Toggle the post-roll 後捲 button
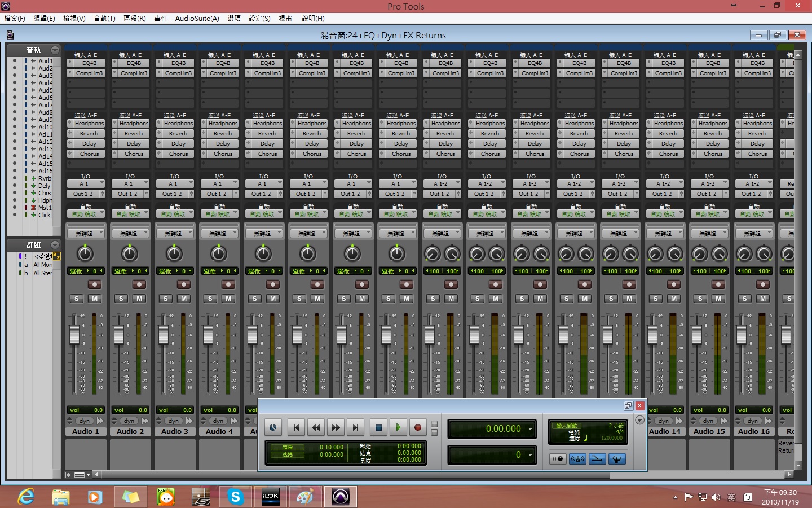812x508 pixels. (288, 454)
